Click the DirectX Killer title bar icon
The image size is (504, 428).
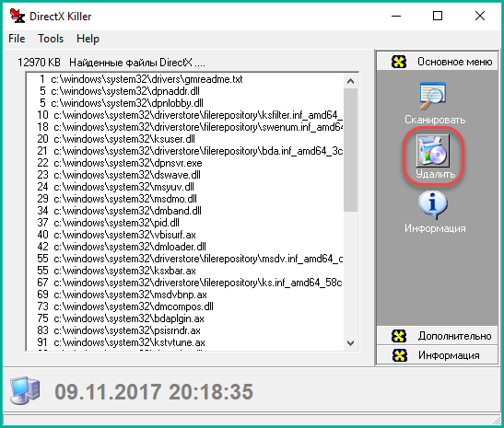click(17, 16)
